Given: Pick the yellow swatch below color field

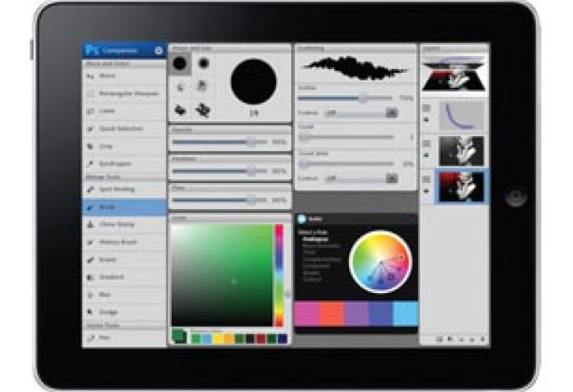Looking at the screenshot, I should pos(218,339).
